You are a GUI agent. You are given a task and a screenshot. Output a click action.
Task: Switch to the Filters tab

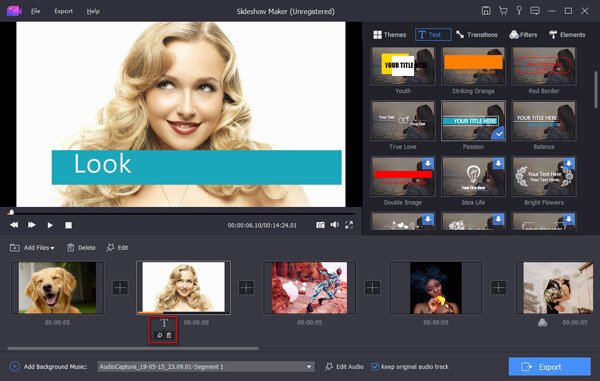click(523, 35)
